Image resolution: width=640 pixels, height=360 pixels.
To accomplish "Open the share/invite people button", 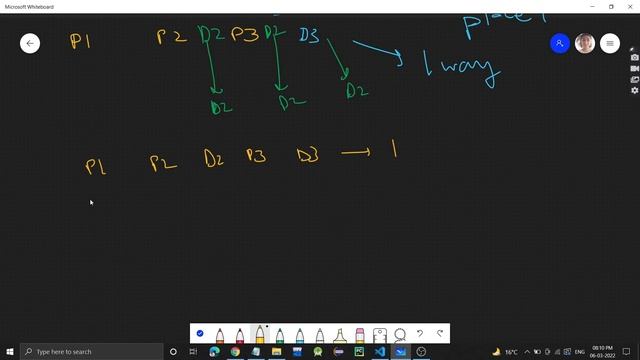I will (560, 43).
